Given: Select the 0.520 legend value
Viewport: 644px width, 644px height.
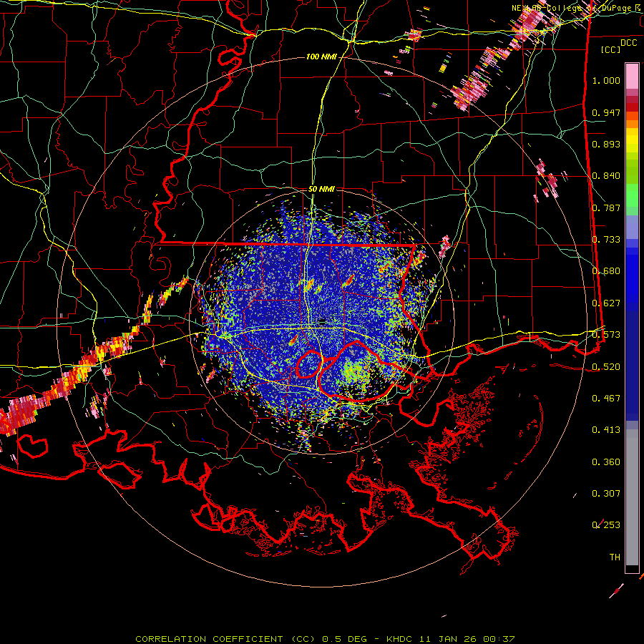Looking at the screenshot, I should tap(606, 367).
